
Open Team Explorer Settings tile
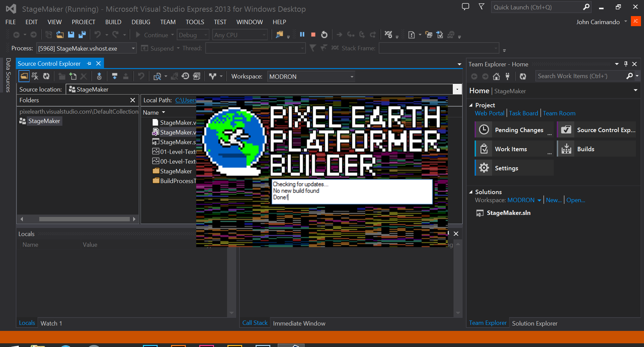[x=514, y=168]
